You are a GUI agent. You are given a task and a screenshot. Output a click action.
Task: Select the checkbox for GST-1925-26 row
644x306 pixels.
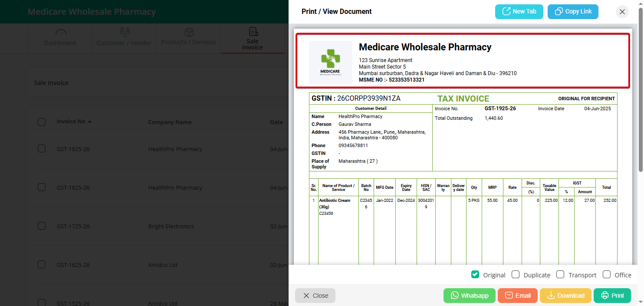pyautogui.click(x=42, y=148)
